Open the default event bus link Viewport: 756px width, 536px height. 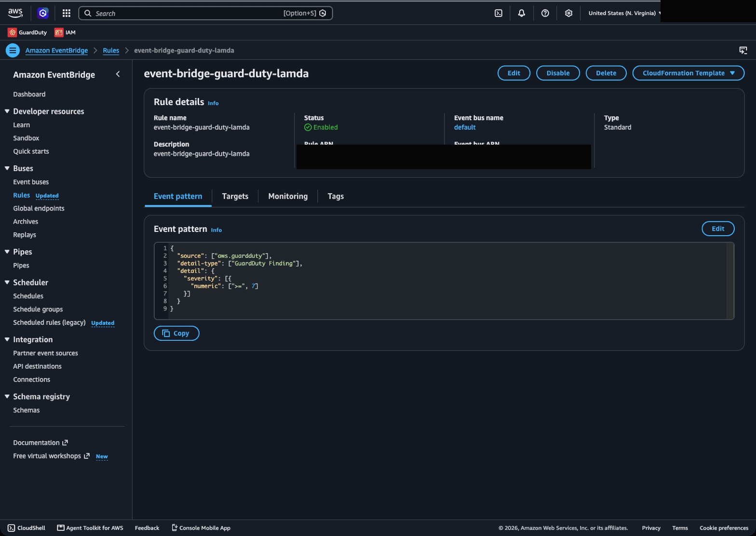pos(465,127)
